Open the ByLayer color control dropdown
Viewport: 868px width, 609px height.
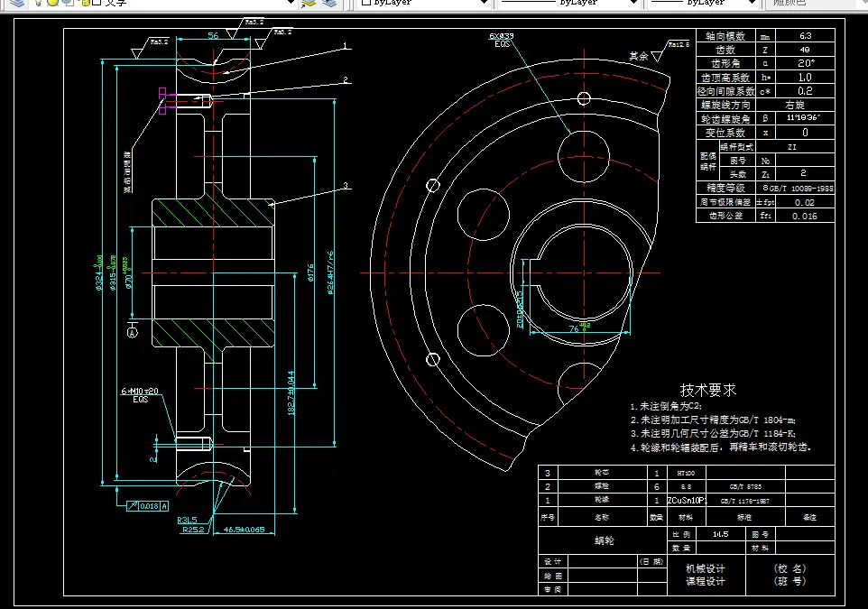point(424,3)
